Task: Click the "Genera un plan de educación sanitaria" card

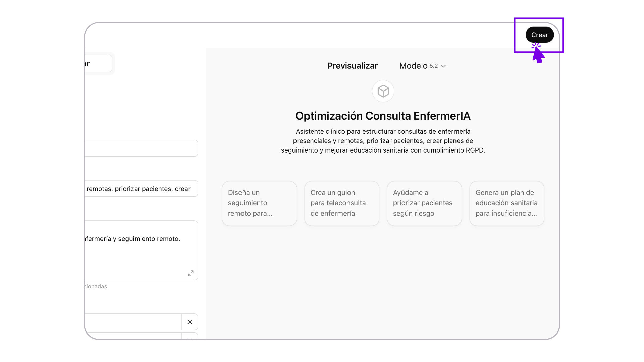Action: click(x=507, y=203)
